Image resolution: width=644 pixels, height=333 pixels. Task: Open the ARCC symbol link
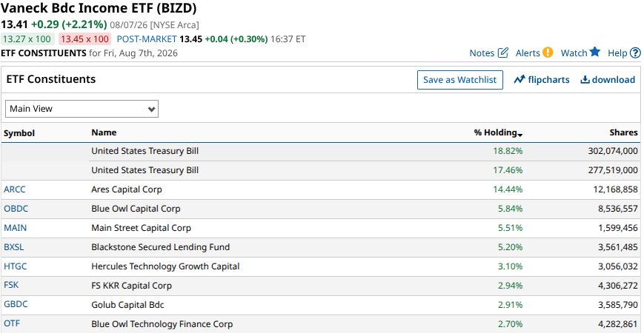[x=14, y=189]
